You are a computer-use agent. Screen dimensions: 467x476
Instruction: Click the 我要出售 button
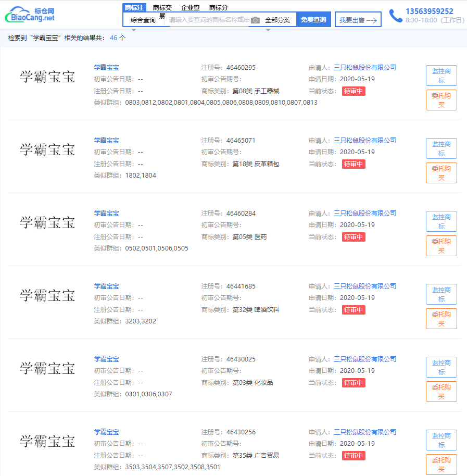358,20
